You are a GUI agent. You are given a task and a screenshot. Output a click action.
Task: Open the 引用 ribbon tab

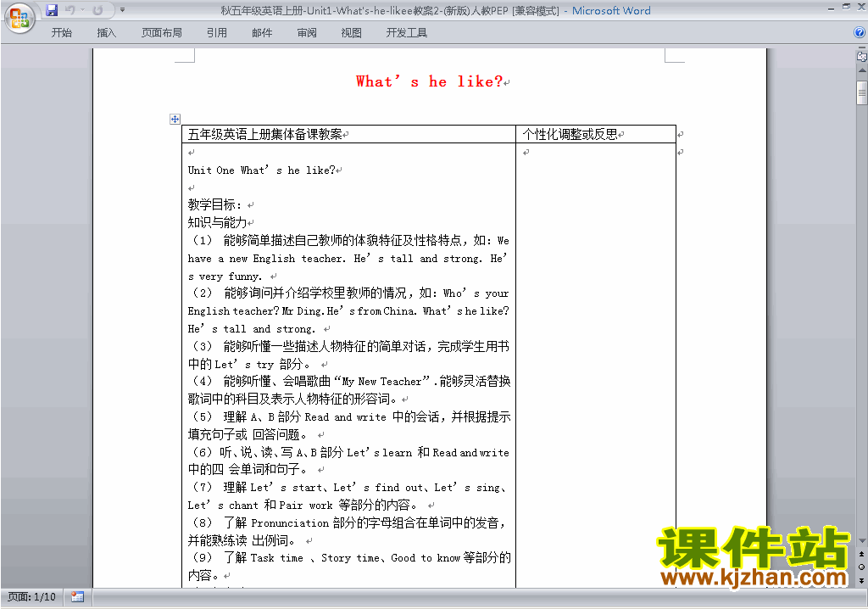217,33
